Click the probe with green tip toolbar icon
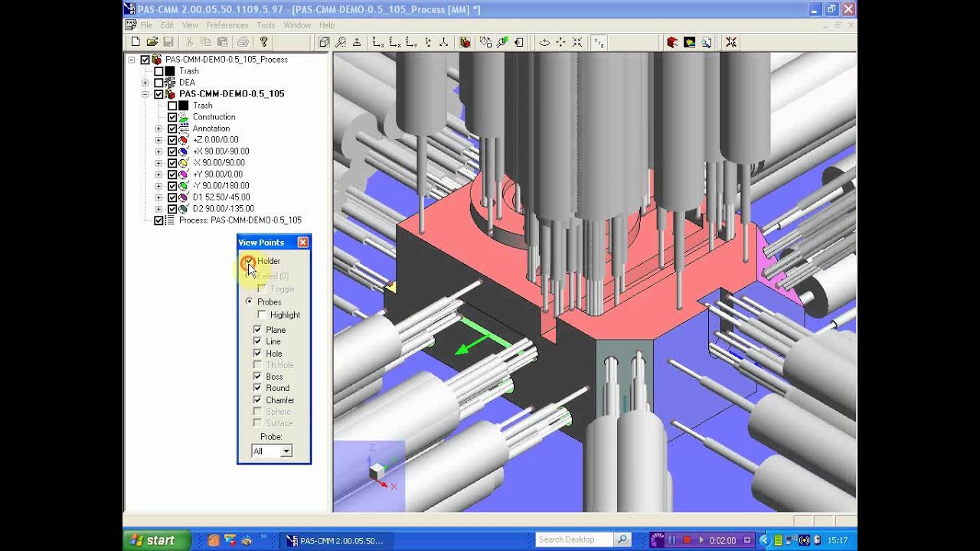 coord(502,42)
